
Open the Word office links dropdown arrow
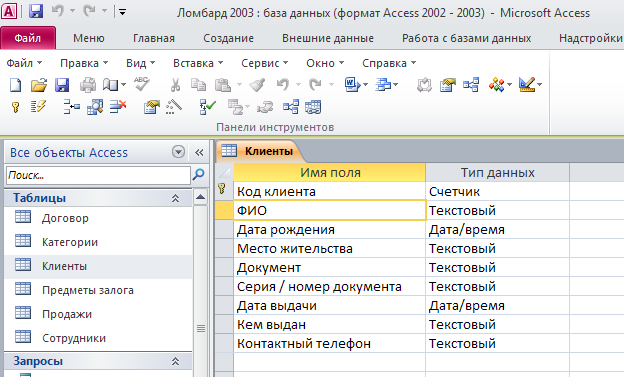[x=365, y=85]
